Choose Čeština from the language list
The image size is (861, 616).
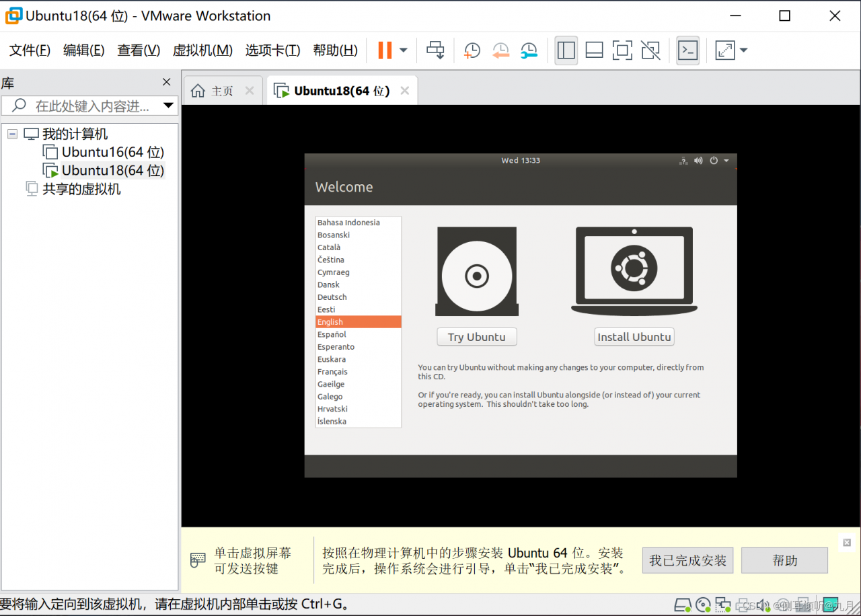pos(359,260)
